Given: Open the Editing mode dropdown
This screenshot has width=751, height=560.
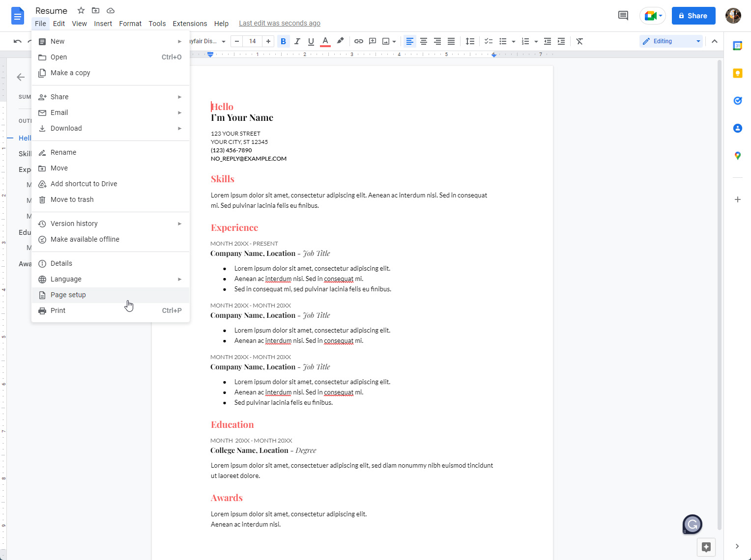Looking at the screenshot, I should (671, 41).
